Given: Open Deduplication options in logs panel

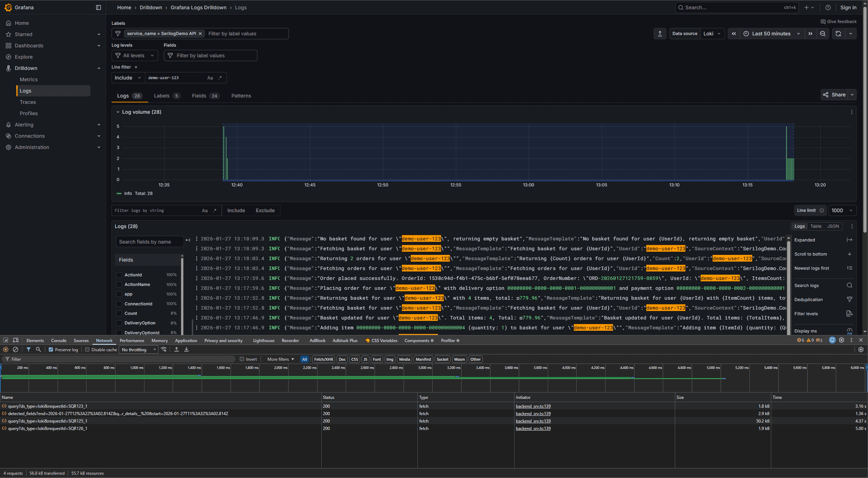Looking at the screenshot, I should (x=809, y=299).
